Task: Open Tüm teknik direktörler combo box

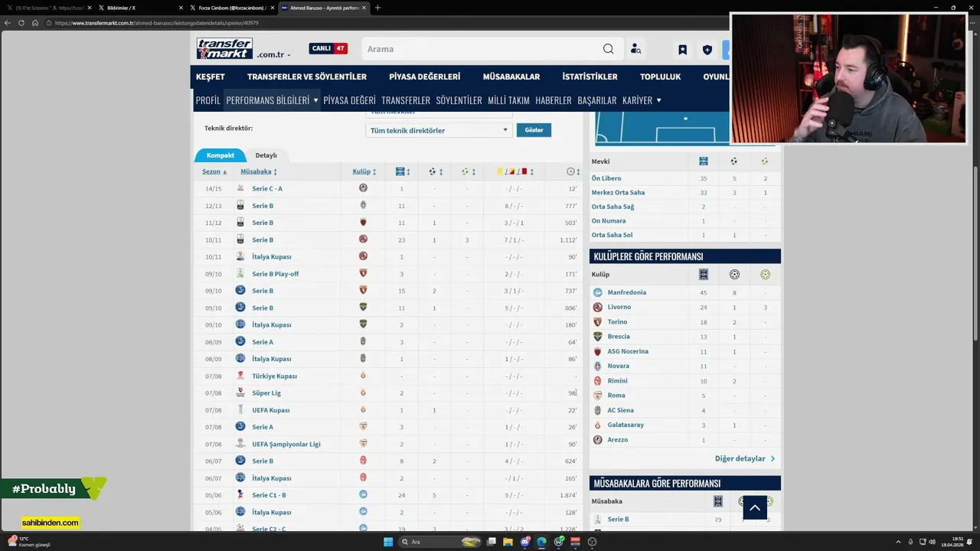Action: 439,130
